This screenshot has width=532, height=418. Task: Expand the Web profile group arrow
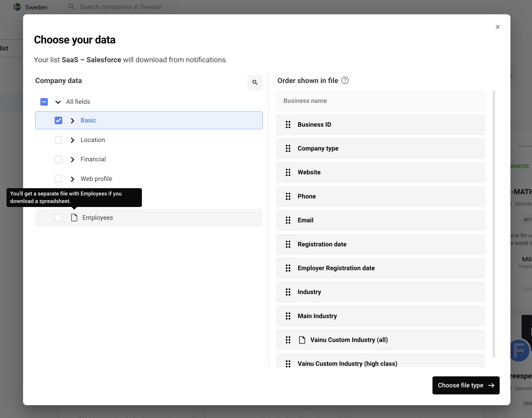[72, 179]
